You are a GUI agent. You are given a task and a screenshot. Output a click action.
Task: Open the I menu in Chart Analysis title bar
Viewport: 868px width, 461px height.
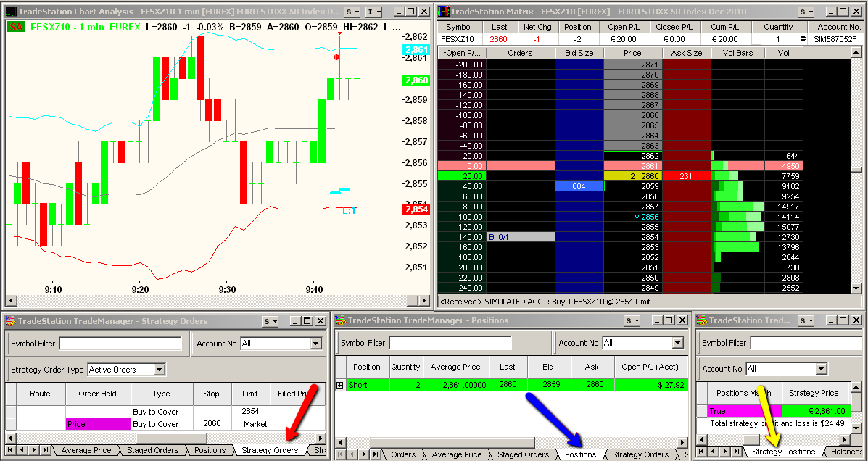[x=373, y=11]
